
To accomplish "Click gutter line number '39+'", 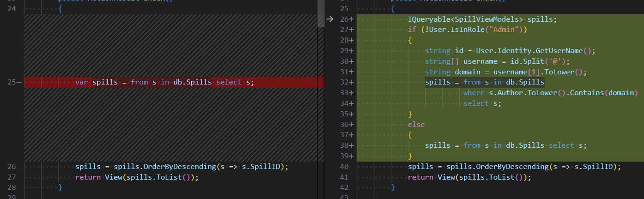I will coord(346,156).
